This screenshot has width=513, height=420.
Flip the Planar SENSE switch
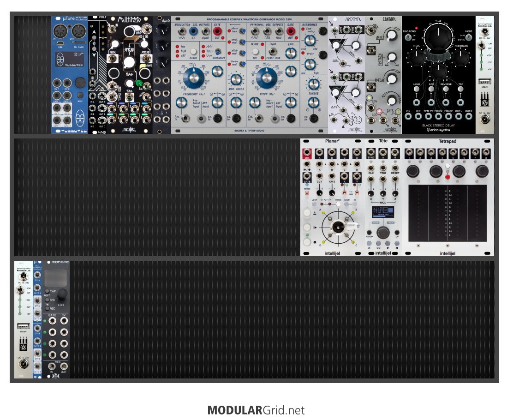307,193
